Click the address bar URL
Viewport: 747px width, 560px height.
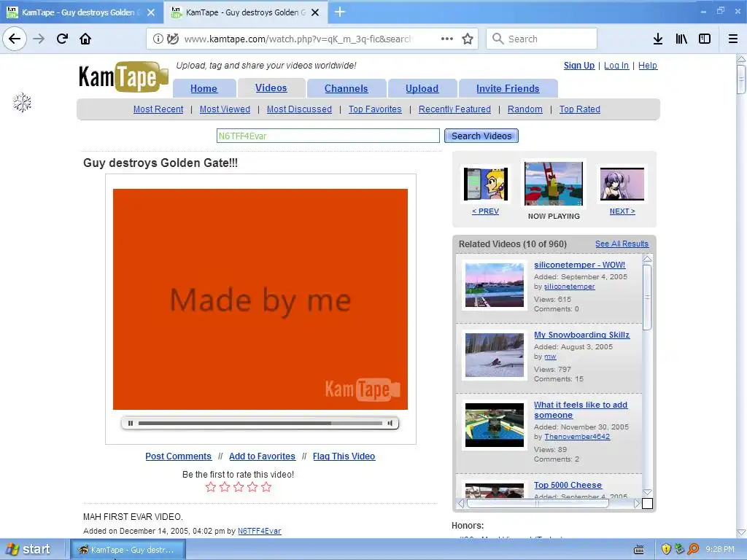click(298, 39)
